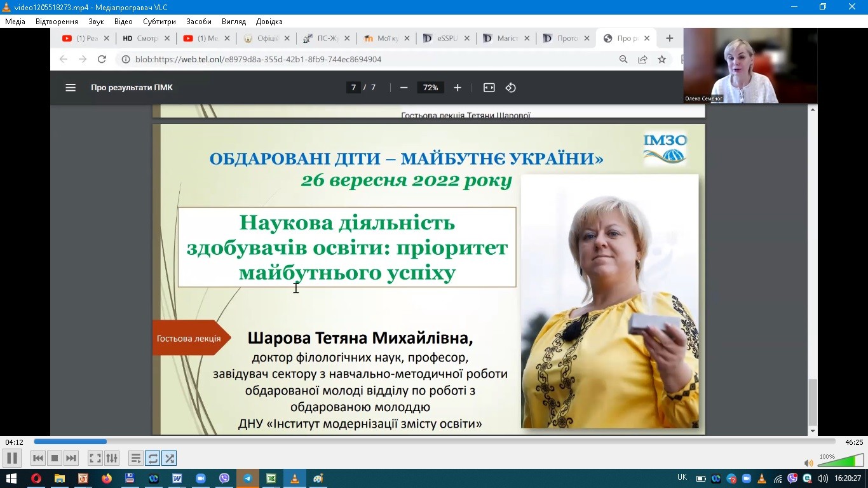Open the Засоби dropdown menu

pyautogui.click(x=198, y=21)
